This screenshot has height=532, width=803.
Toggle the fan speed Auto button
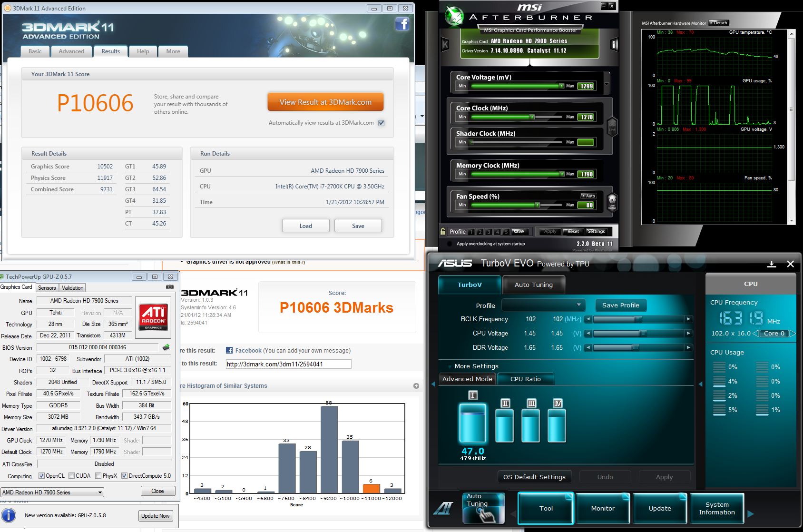pyautogui.click(x=588, y=196)
